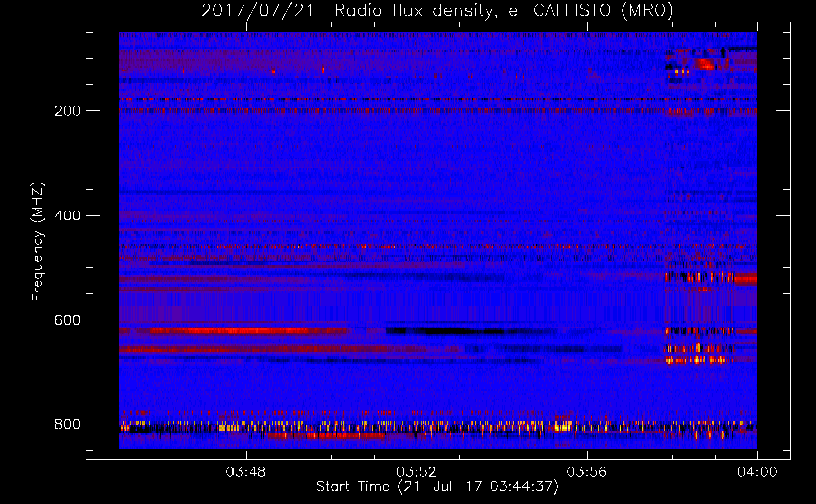Click the '2017/07/21' date in the title
The height and width of the screenshot is (504, 816).
[x=258, y=10]
